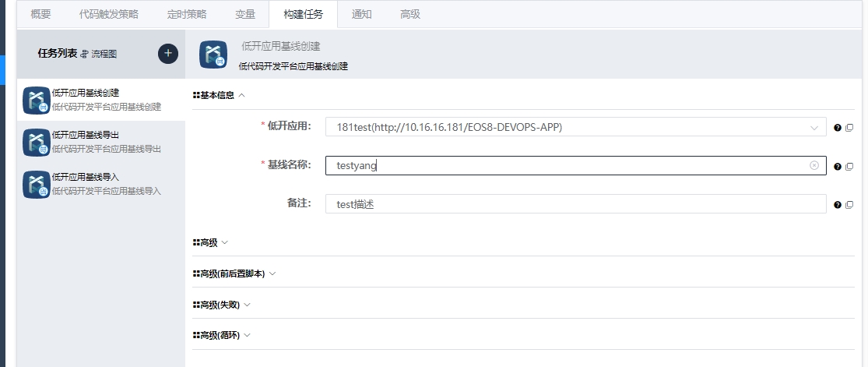Click the 基线名称 input field

point(576,165)
